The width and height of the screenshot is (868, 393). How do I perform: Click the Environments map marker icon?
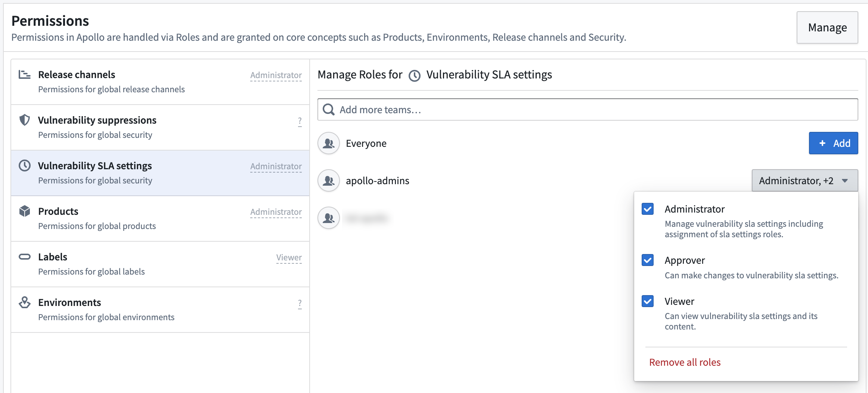click(25, 302)
